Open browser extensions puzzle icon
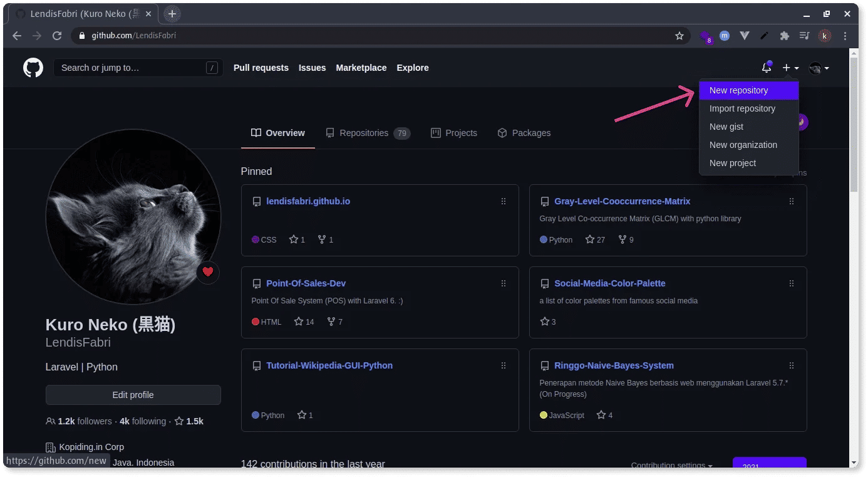This screenshot has width=868, height=477. (x=784, y=36)
